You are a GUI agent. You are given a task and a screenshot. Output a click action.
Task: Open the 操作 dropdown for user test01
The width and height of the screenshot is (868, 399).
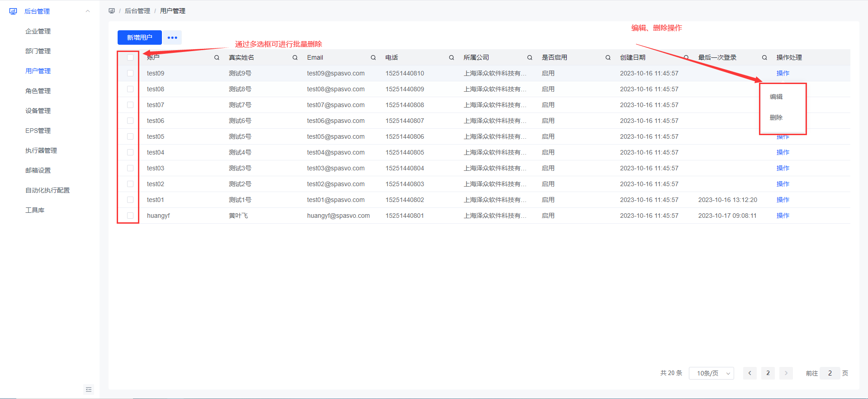pyautogui.click(x=783, y=200)
